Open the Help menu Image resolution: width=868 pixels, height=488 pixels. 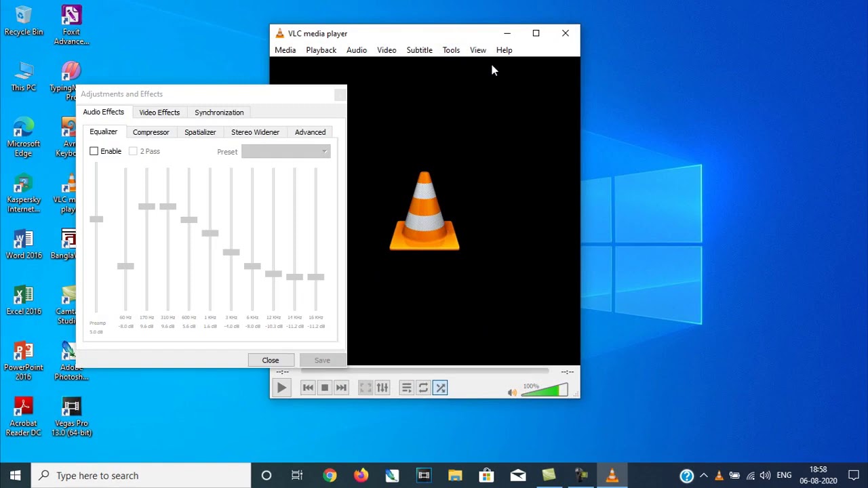pyautogui.click(x=504, y=50)
